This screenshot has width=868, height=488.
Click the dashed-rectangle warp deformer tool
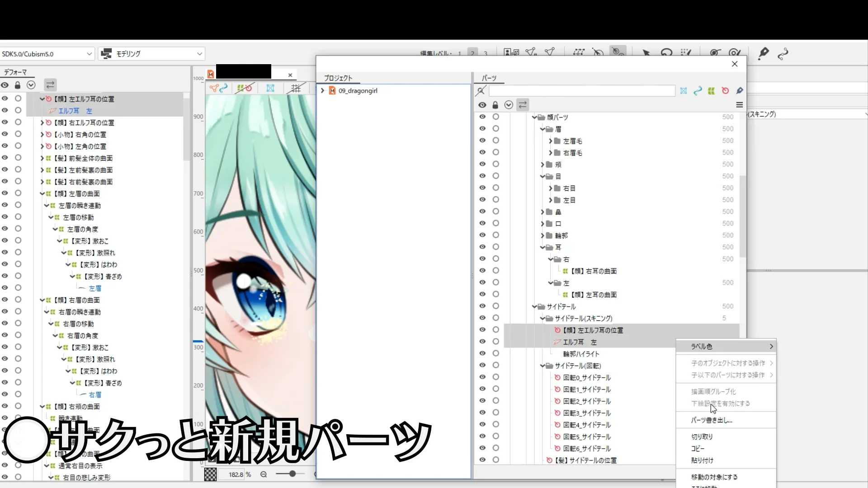579,53
